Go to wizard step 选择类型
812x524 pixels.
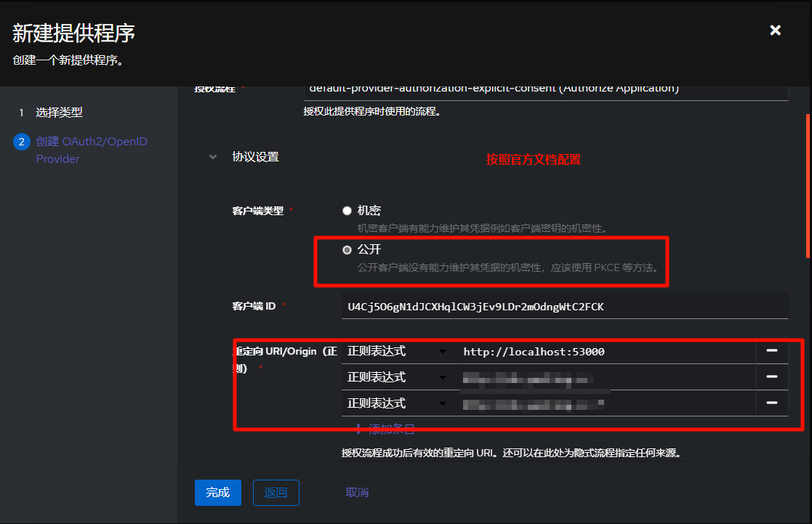tap(59, 113)
